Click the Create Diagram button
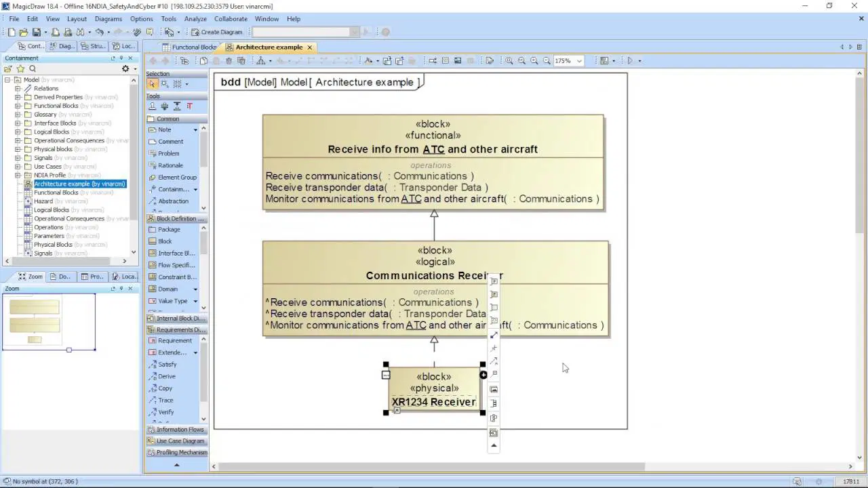The height and width of the screenshot is (488, 868). click(x=217, y=32)
